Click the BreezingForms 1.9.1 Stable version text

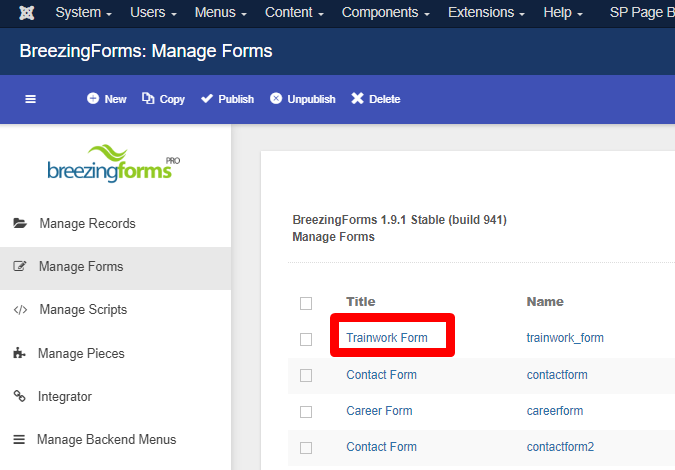(399, 220)
